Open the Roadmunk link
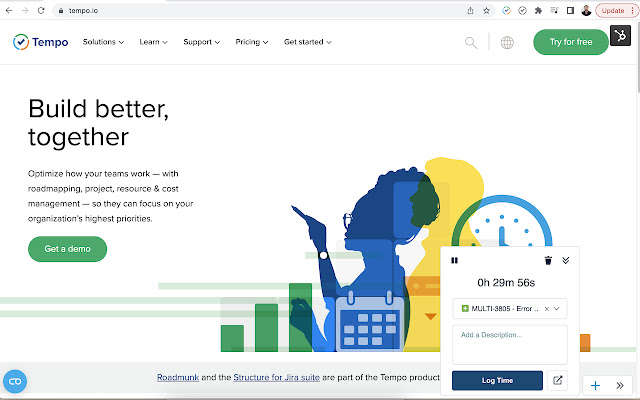Image resolution: width=640 pixels, height=400 pixels. click(x=178, y=378)
